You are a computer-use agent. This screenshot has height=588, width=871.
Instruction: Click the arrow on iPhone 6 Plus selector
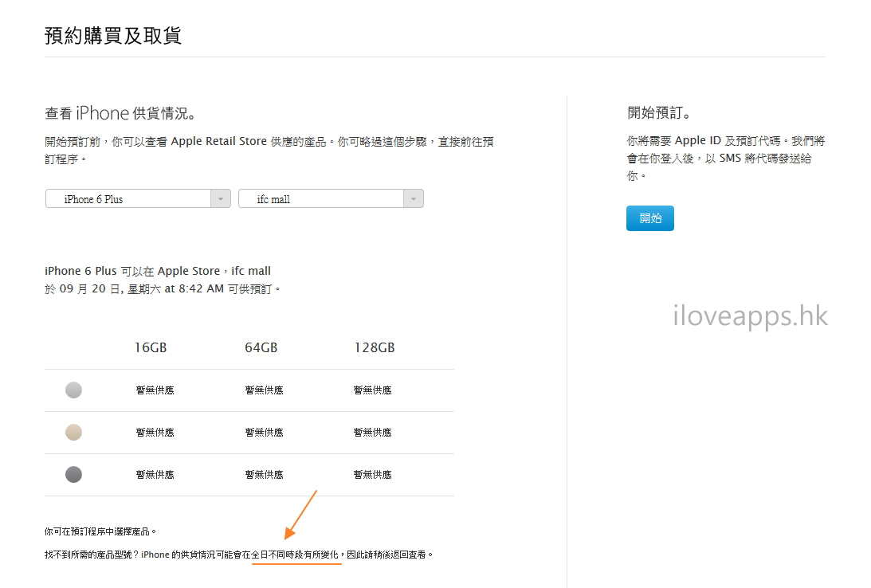pos(221,198)
